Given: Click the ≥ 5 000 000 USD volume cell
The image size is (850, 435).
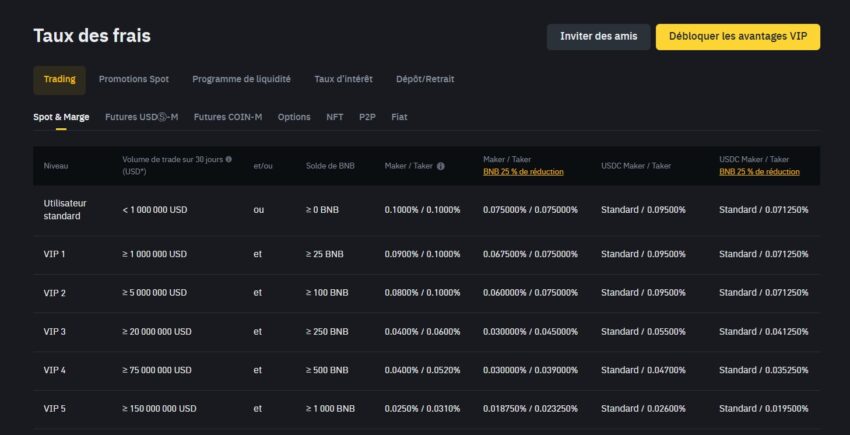Looking at the screenshot, I should click(x=154, y=293).
